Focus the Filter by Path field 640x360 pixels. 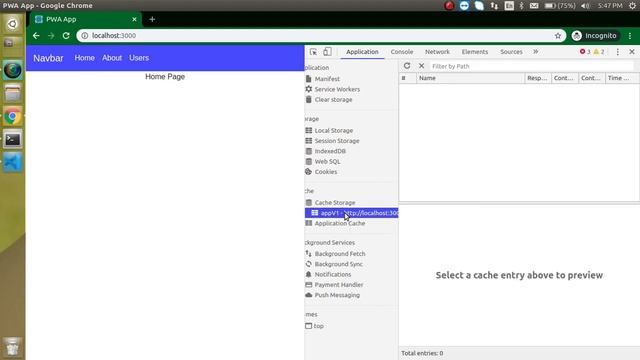pyautogui.click(x=532, y=66)
